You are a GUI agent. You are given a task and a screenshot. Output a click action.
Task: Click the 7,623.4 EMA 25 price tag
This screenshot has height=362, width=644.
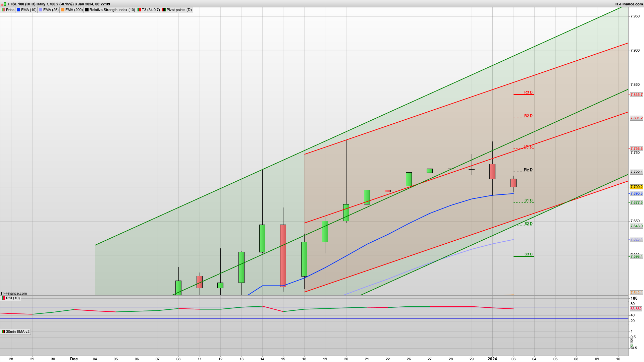(x=636, y=240)
